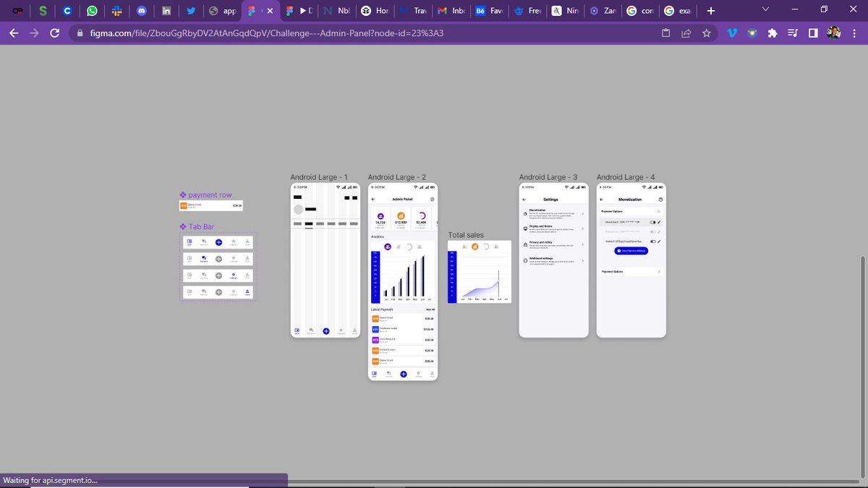
Task: Bookmark page with star icon in address bar
Action: [706, 33]
